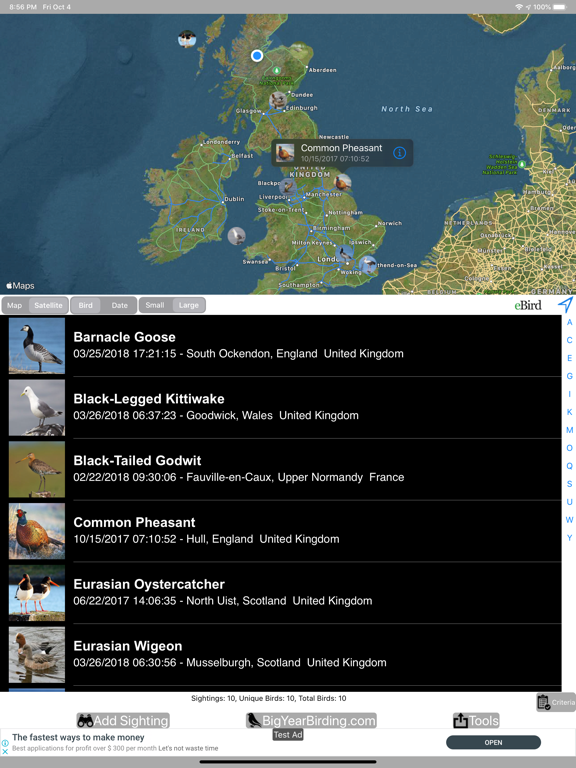Tap the Hull, England sighting detail line
This screenshot has width=576, height=768.
[x=206, y=539]
